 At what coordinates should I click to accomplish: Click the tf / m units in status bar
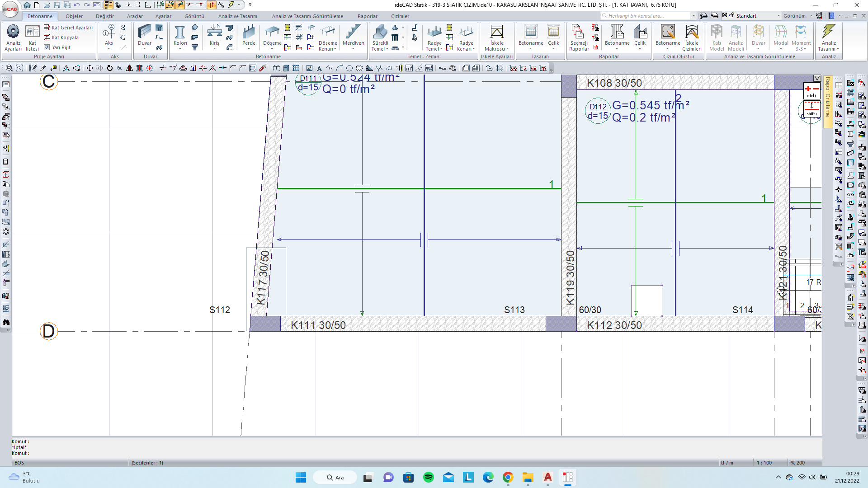727,463
